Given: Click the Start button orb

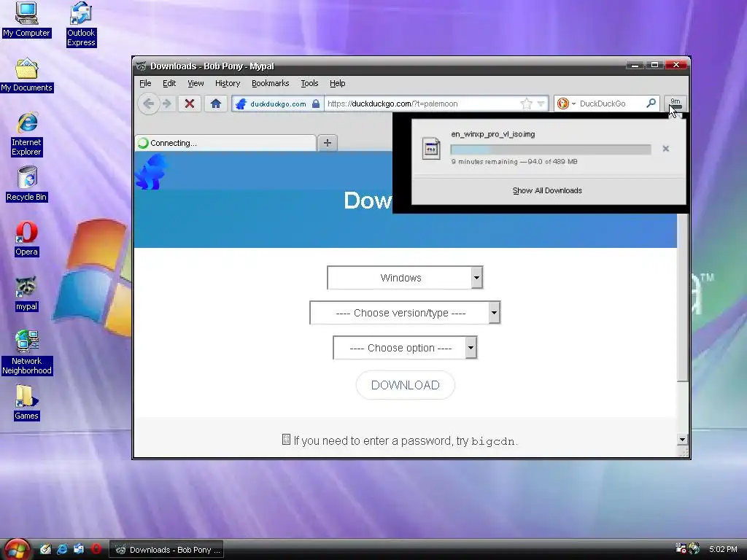Looking at the screenshot, I should point(17,549).
